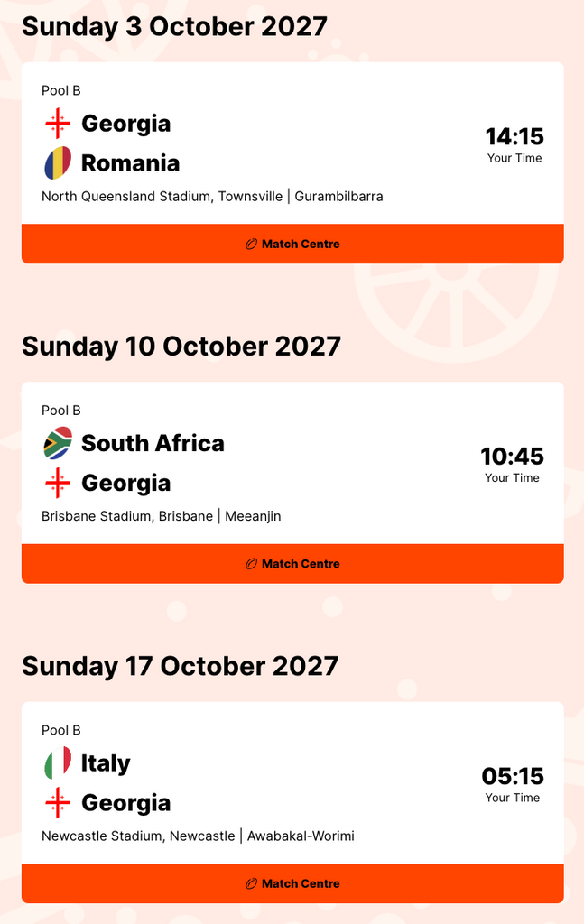Click Georgia flag icon in Romania match
The image size is (584, 924).
tap(58, 123)
